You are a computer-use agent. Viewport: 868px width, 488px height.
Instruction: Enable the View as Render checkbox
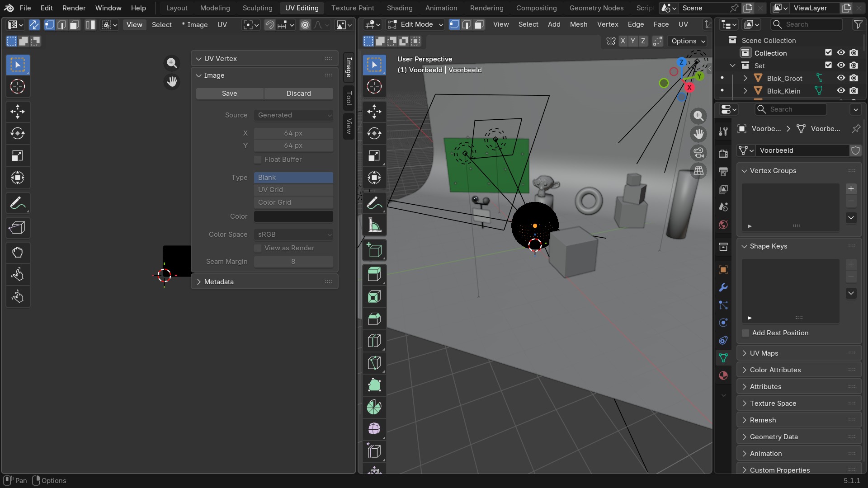(x=258, y=248)
